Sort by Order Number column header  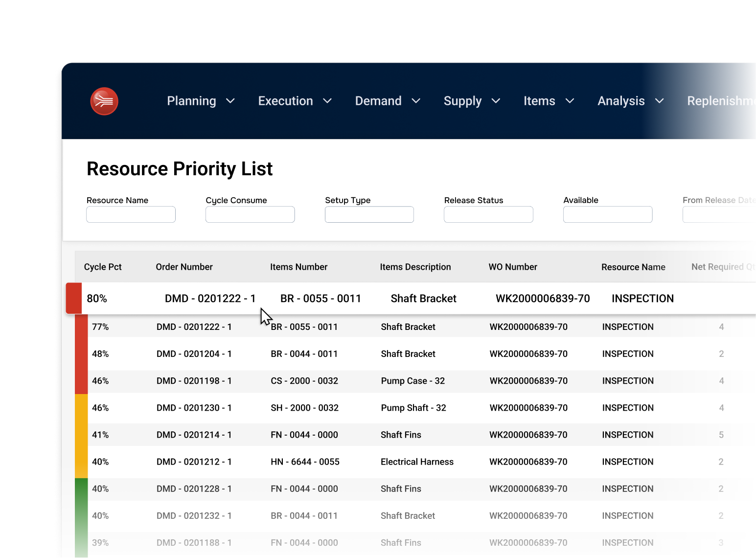(x=184, y=267)
